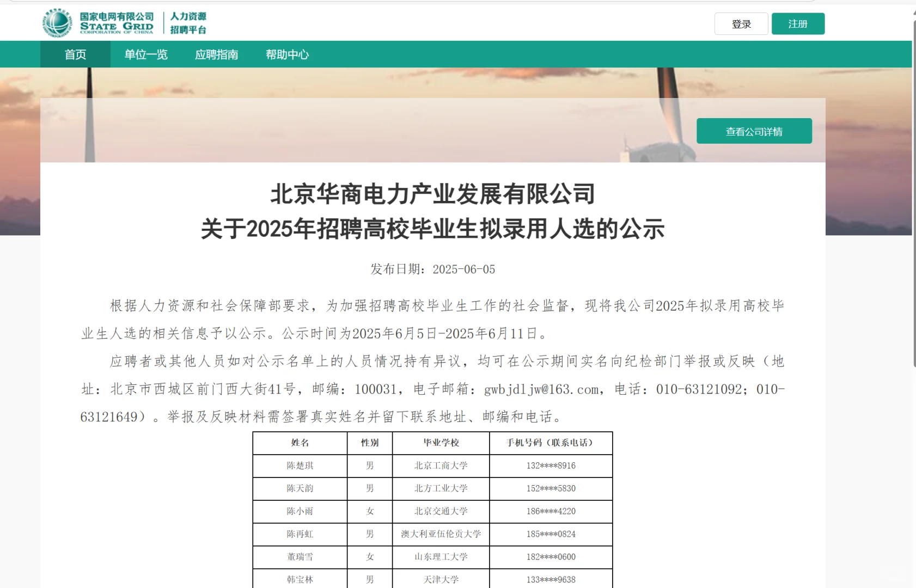
Task: Open the 应聘指南 menu
Action: (x=216, y=54)
